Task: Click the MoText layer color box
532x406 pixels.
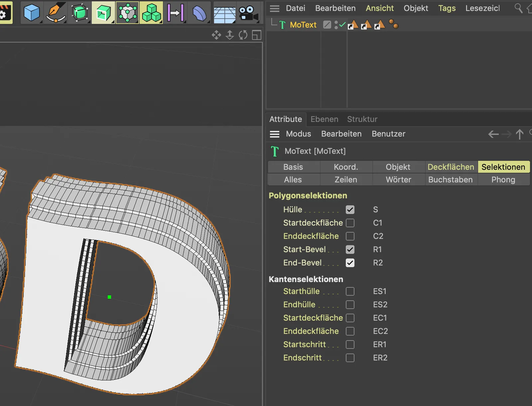Action: [x=327, y=25]
